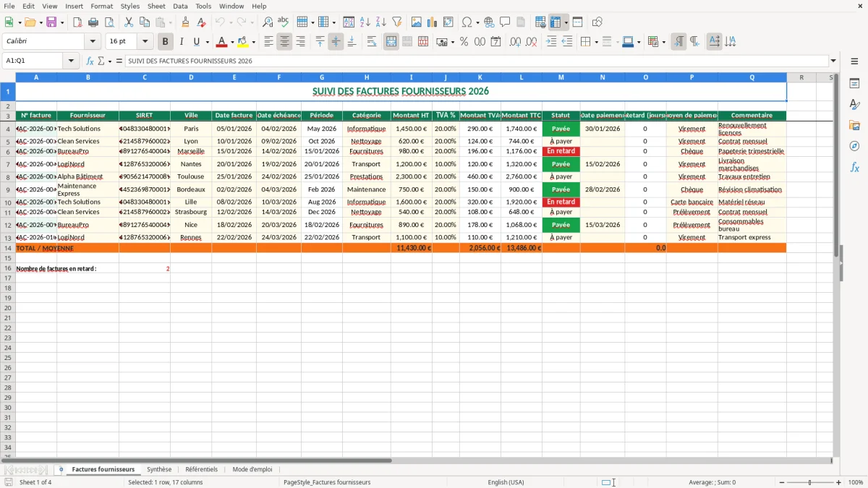
Task: Click Insert Chart icon
Action: [x=433, y=22]
